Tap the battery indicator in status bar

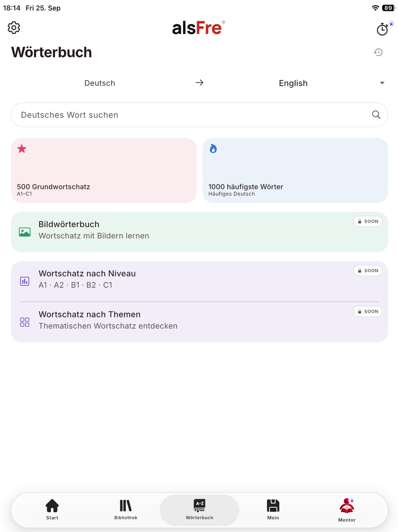(389, 8)
